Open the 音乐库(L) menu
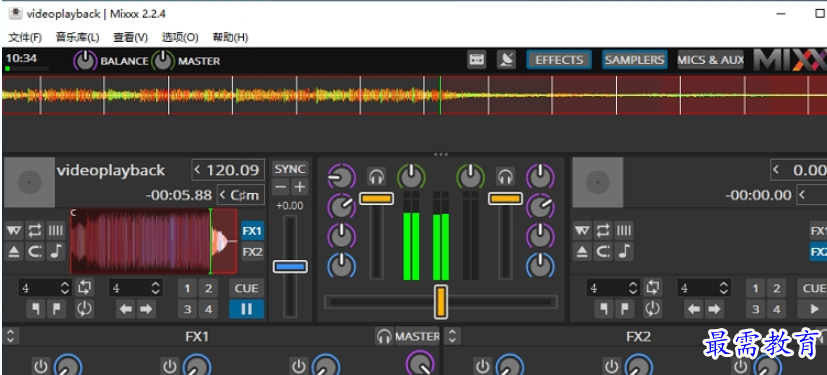The image size is (827, 375). click(x=77, y=37)
